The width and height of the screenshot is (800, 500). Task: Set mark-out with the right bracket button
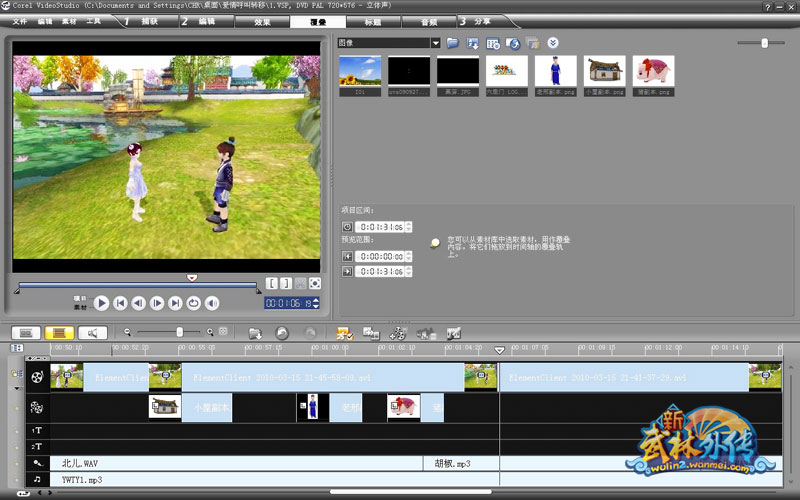286,283
